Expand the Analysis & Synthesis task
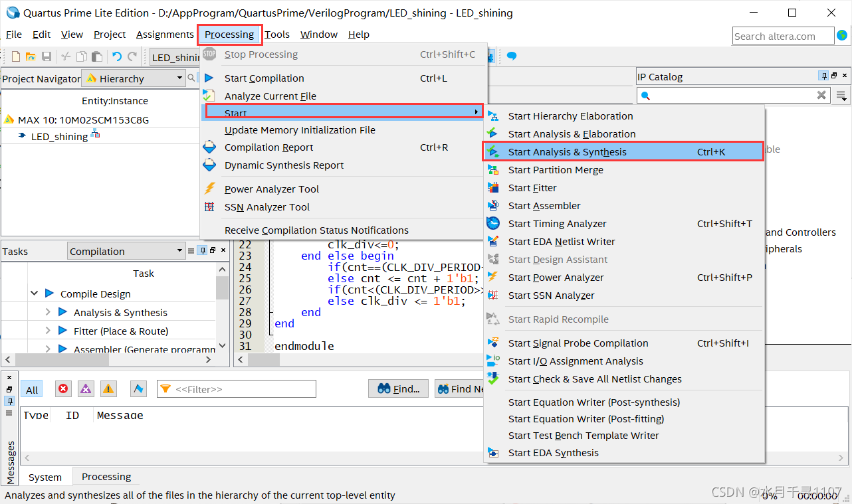852x504 pixels. tap(48, 311)
